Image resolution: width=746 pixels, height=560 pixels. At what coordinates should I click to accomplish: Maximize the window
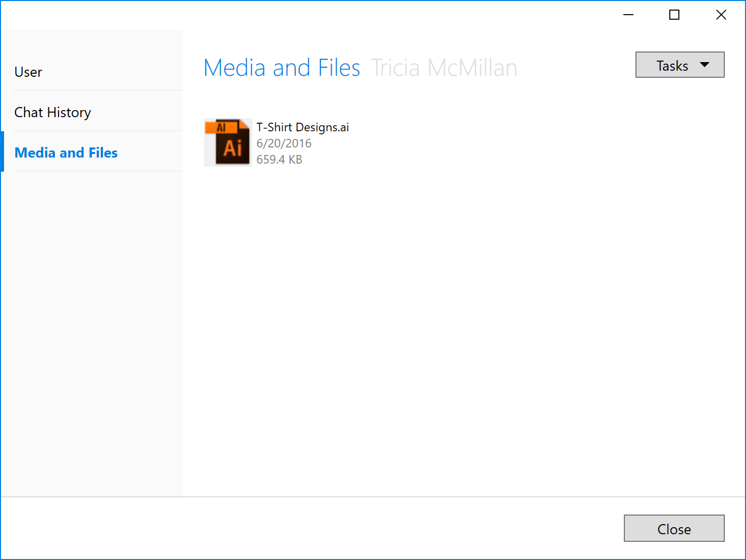coord(674,15)
